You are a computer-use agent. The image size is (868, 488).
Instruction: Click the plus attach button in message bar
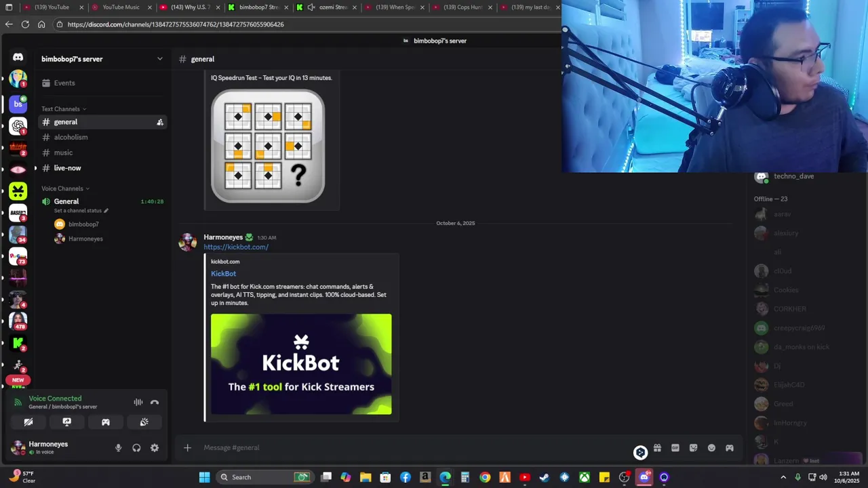coord(187,447)
